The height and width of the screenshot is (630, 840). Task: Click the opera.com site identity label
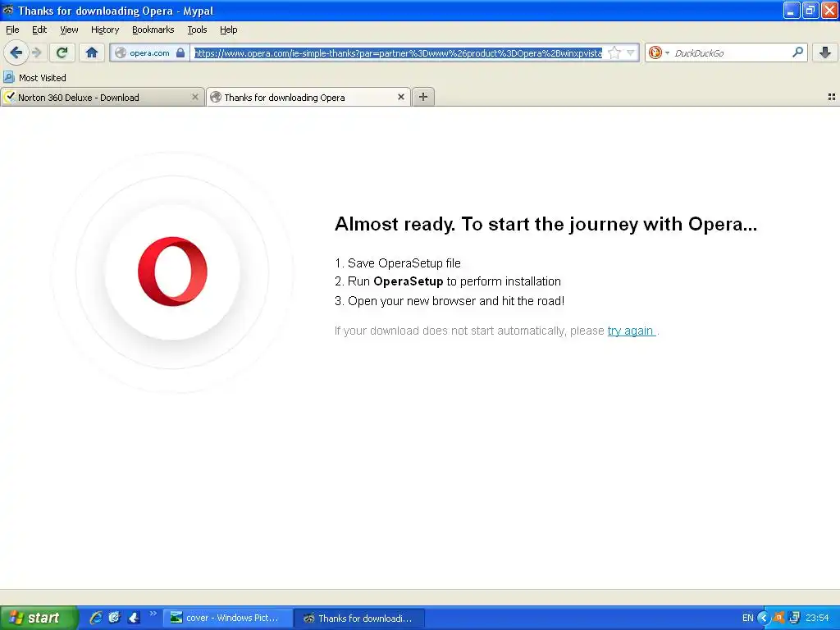[x=149, y=53]
